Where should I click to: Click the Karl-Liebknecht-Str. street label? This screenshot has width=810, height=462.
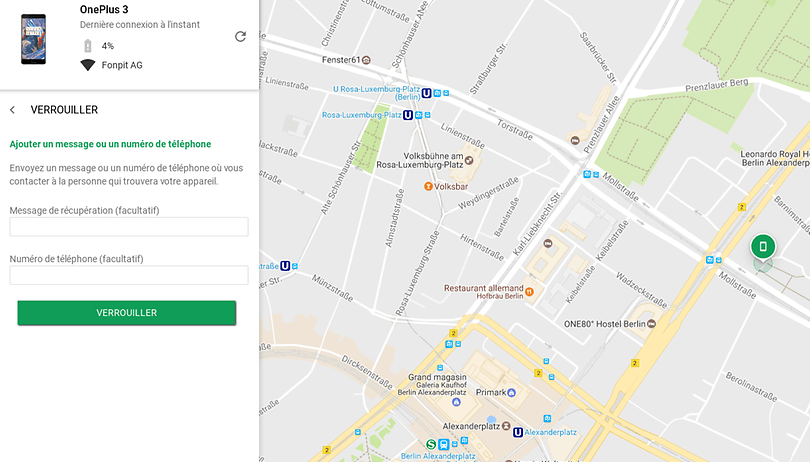pos(537,224)
